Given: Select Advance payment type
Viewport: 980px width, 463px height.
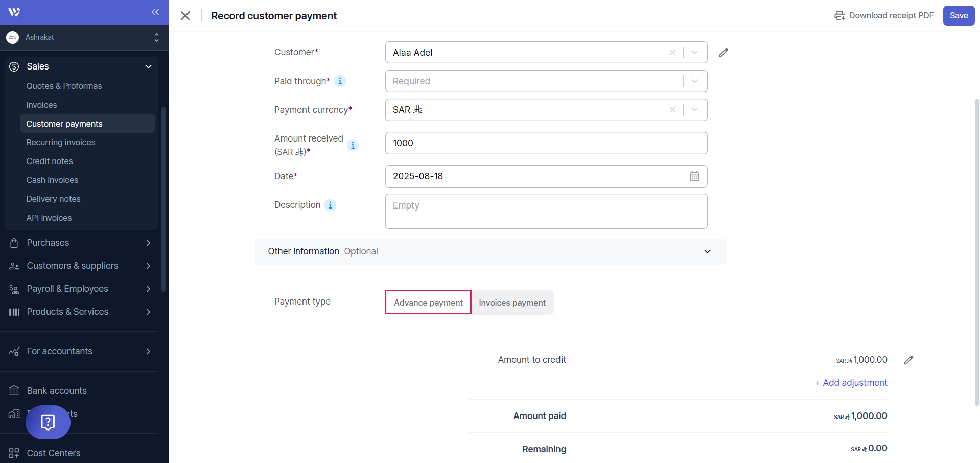Looking at the screenshot, I should [x=428, y=303].
